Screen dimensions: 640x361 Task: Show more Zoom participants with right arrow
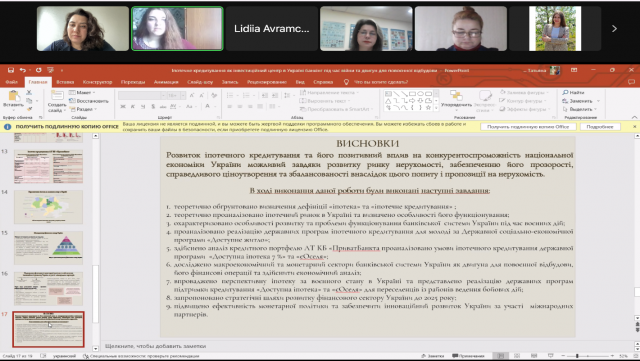pyautogui.click(x=614, y=28)
